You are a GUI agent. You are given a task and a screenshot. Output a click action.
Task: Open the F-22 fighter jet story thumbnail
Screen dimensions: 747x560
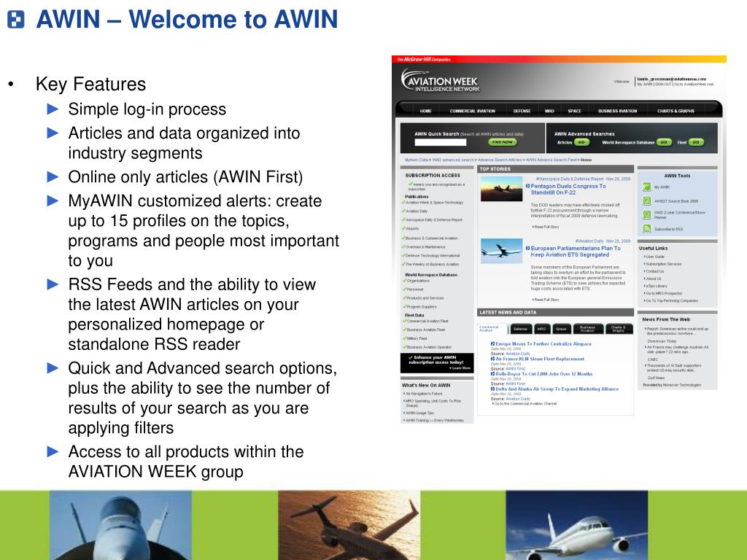[x=502, y=189]
